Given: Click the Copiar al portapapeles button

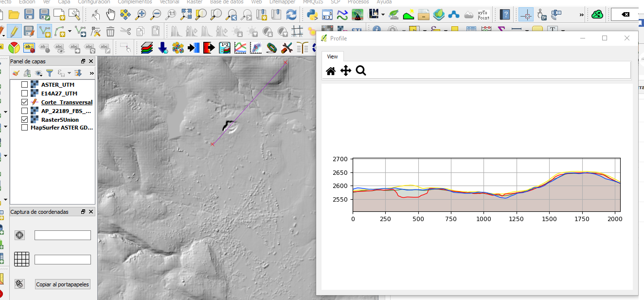Looking at the screenshot, I should 63,284.
